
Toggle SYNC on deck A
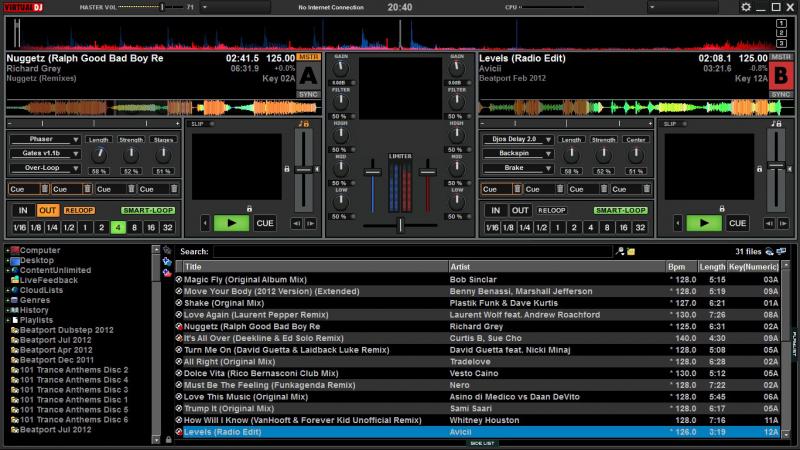[x=308, y=94]
